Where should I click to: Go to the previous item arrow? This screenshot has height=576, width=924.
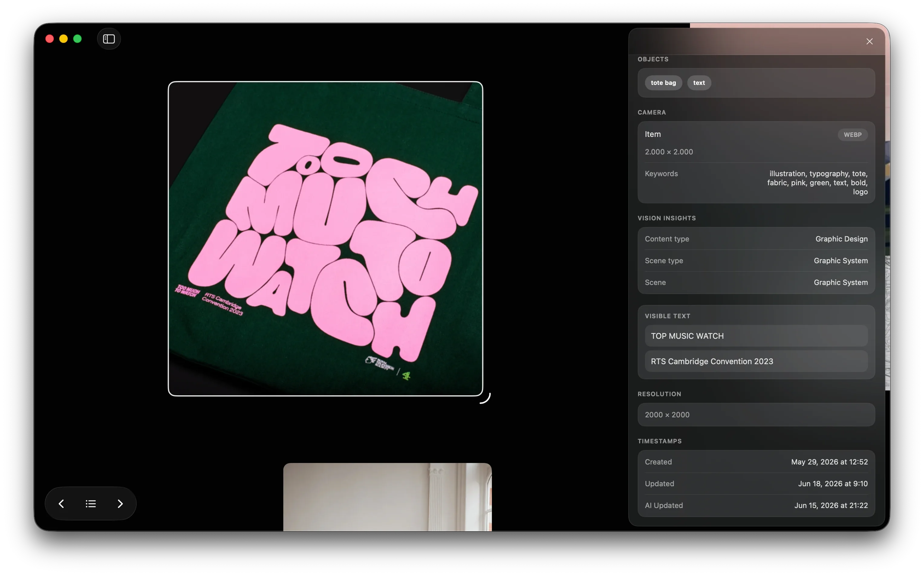pyautogui.click(x=61, y=503)
